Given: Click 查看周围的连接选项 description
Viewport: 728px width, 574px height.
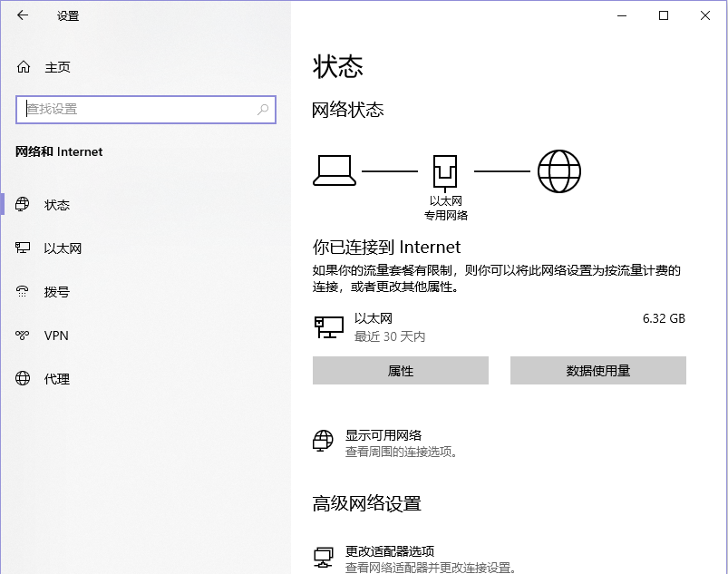Looking at the screenshot, I should (x=402, y=452).
